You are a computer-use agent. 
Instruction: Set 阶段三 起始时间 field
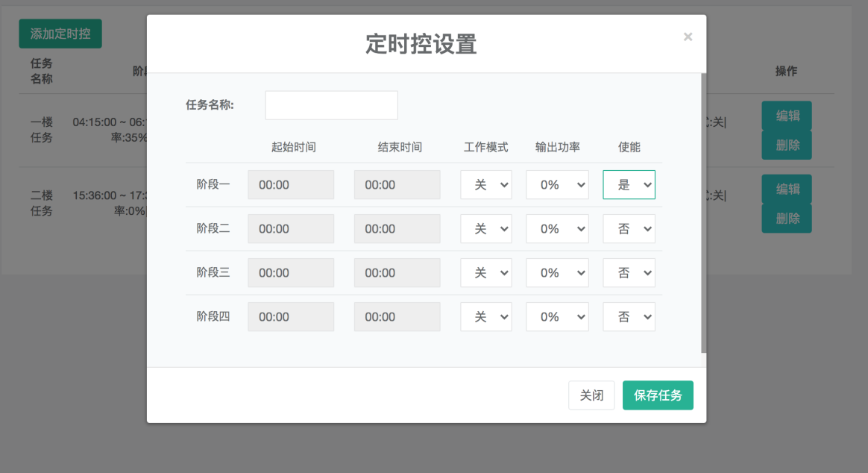(291, 272)
